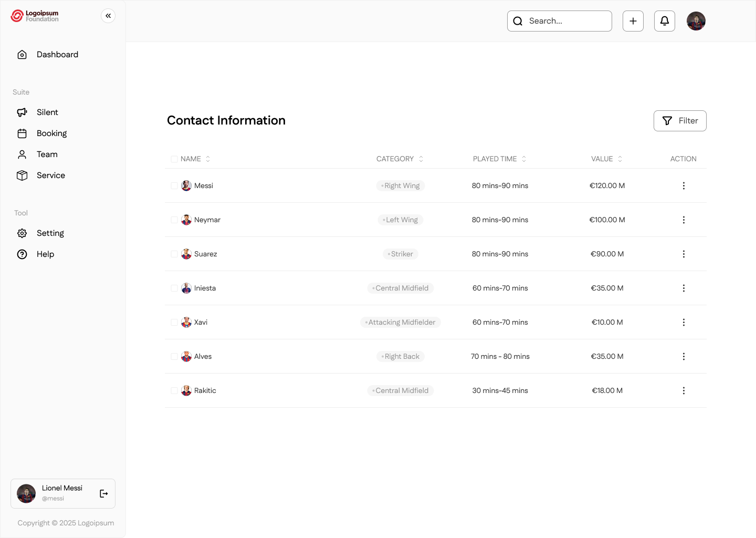Go to the Booking sidebar item

51,133
